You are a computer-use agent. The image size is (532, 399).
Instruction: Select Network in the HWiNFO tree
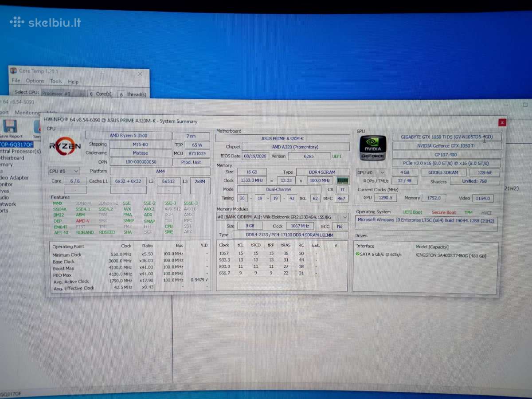pos(8,204)
